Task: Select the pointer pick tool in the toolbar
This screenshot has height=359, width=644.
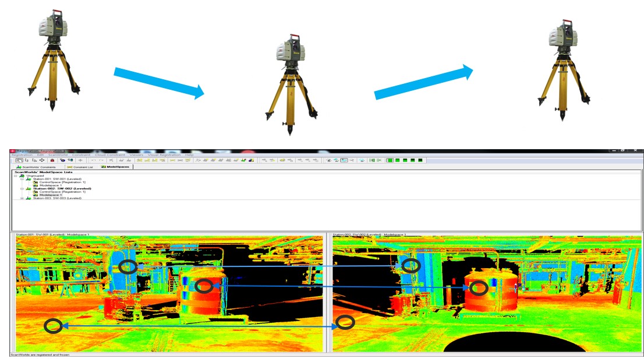Action: click(26, 160)
